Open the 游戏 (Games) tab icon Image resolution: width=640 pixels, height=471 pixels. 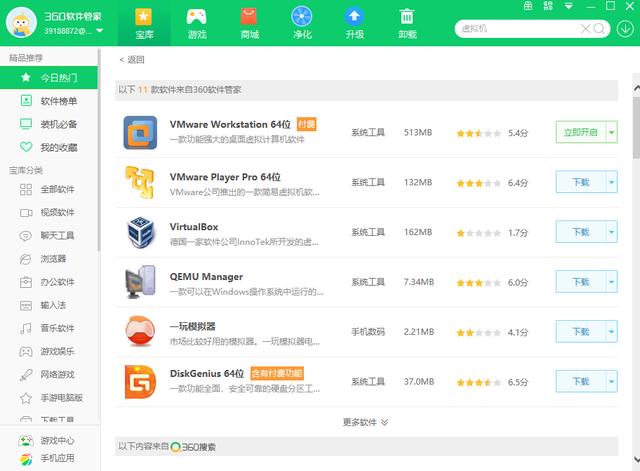197,18
